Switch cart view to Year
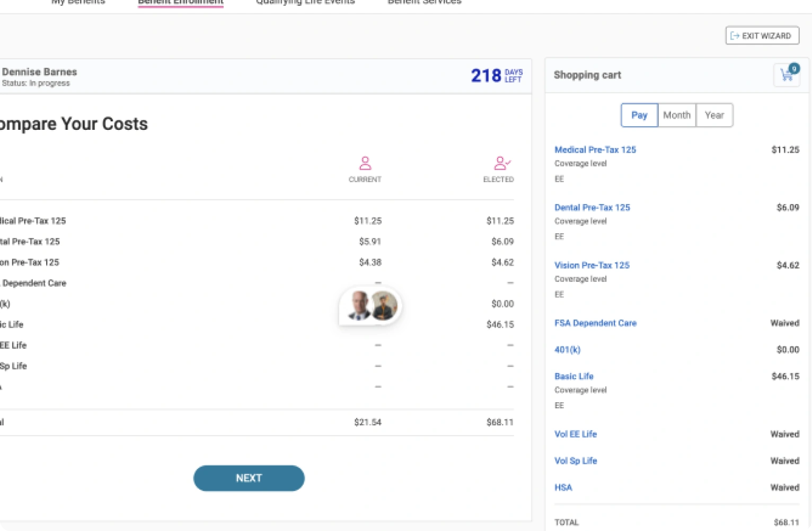The width and height of the screenshot is (812, 531). tap(714, 115)
